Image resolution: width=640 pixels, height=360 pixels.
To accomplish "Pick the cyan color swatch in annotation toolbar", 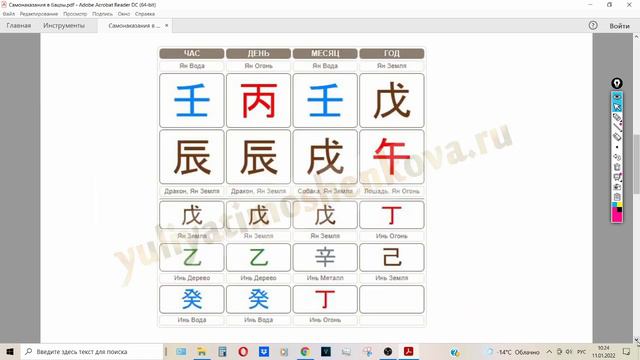I will 614,204.
